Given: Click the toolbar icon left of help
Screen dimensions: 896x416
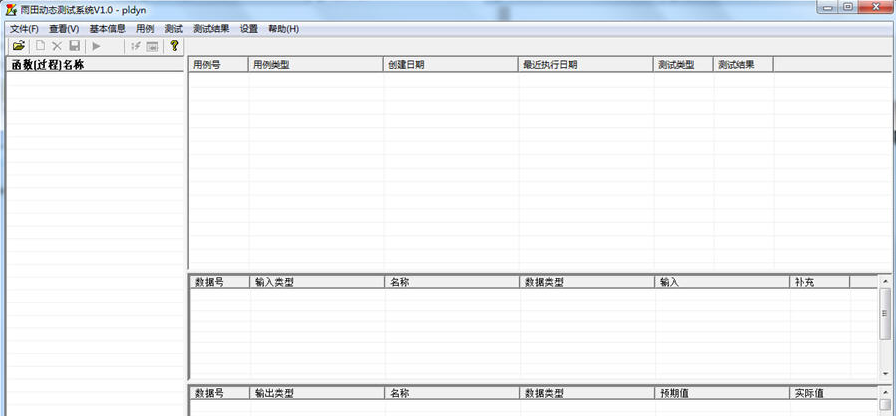Looking at the screenshot, I should point(152,46).
